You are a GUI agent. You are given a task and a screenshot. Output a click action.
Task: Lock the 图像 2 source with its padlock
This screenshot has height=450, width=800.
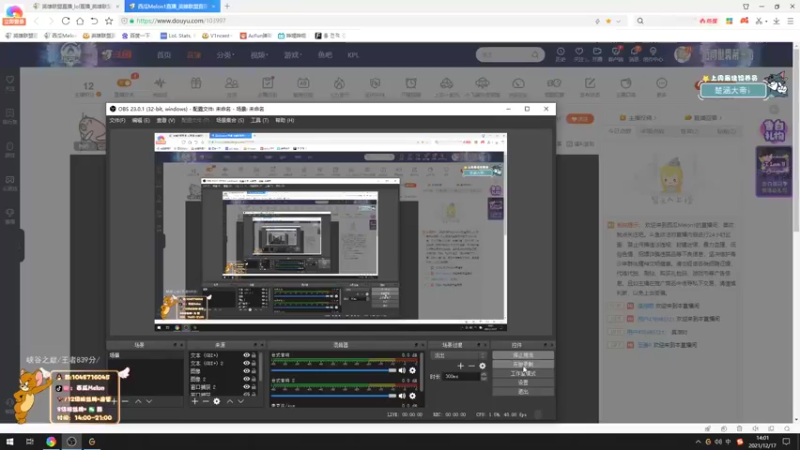pyautogui.click(x=254, y=379)
